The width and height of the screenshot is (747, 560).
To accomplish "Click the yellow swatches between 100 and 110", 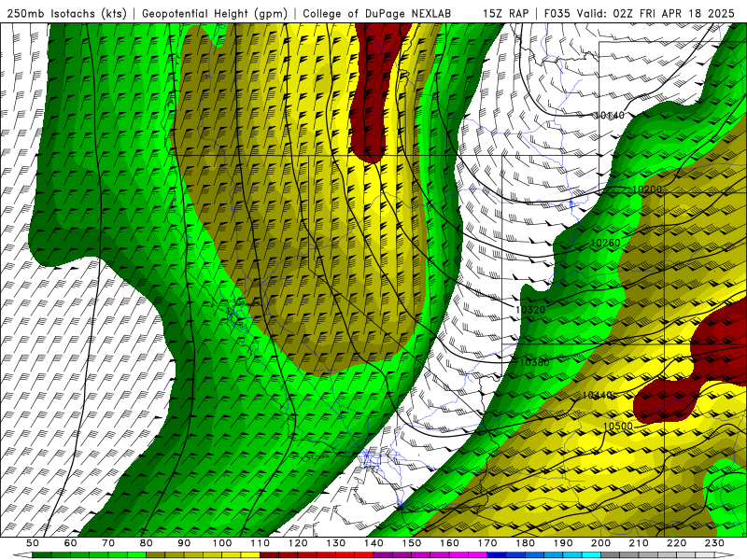I will click(241, 555).
